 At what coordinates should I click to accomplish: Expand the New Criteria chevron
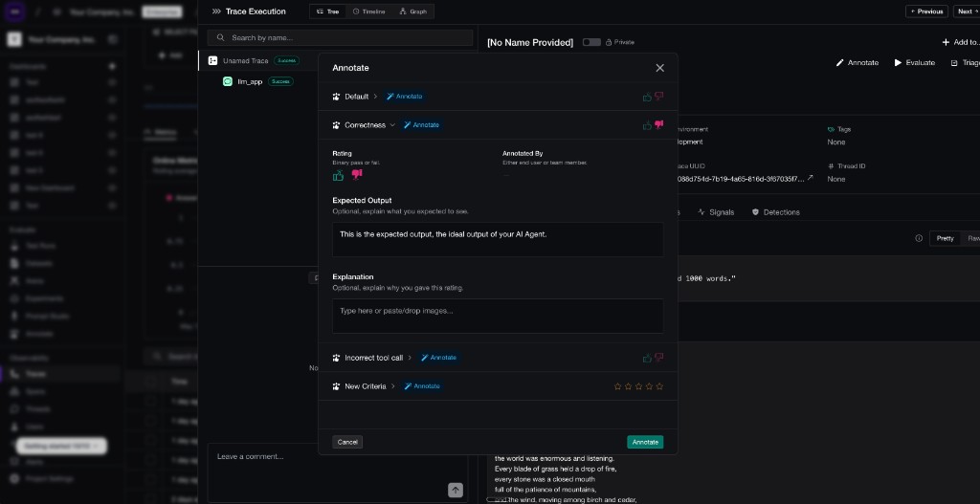point(393,386)
